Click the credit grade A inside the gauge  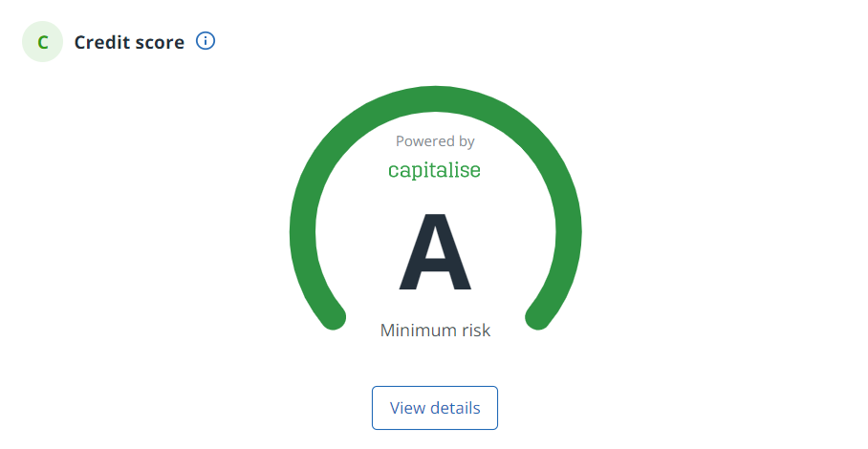pyautogui.click(x=435, y=252)
